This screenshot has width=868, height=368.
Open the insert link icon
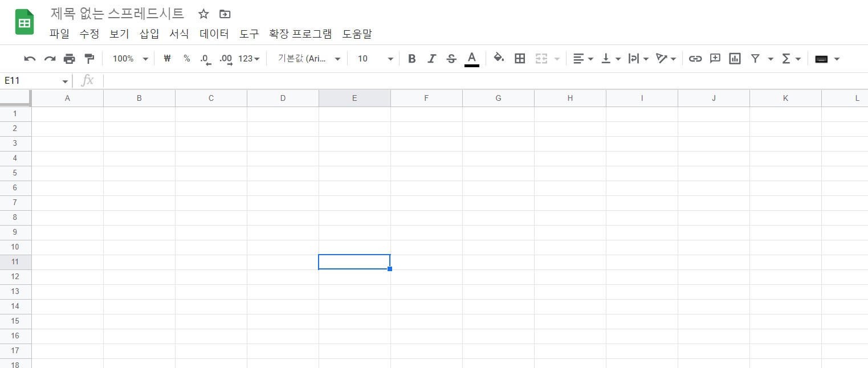[695, 59]
